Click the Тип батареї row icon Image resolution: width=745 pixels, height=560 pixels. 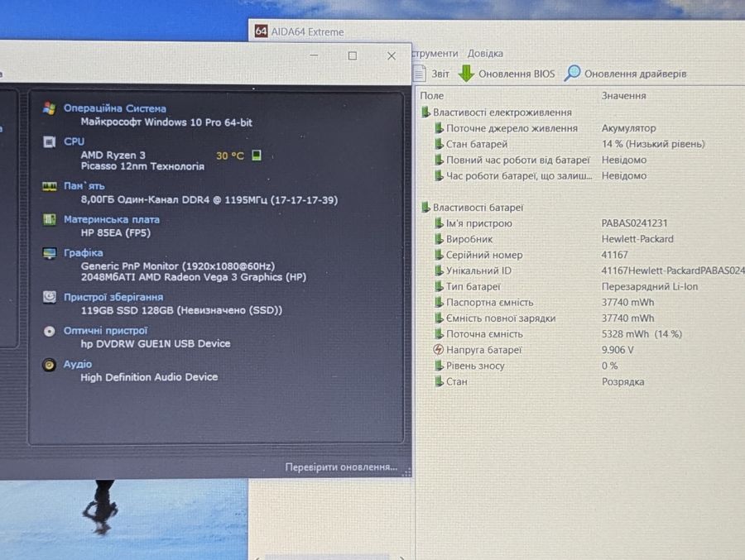point(439,286)
